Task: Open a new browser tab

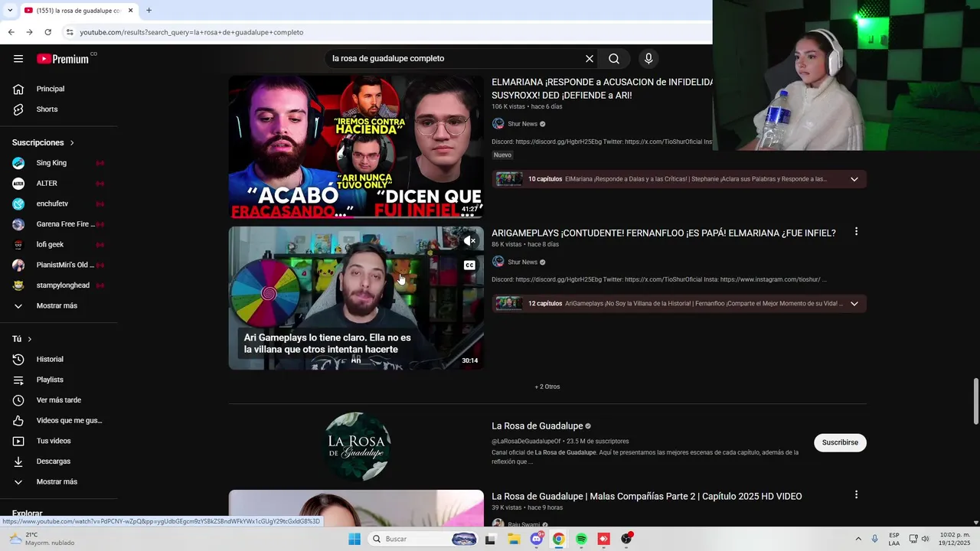Action: [149, 10]
